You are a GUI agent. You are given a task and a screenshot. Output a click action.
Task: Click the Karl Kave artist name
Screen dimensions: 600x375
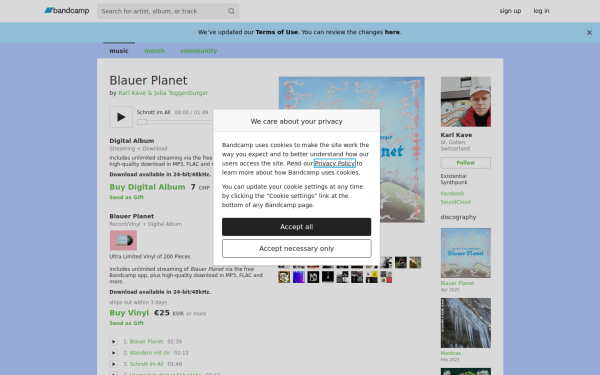pos(456,135)
